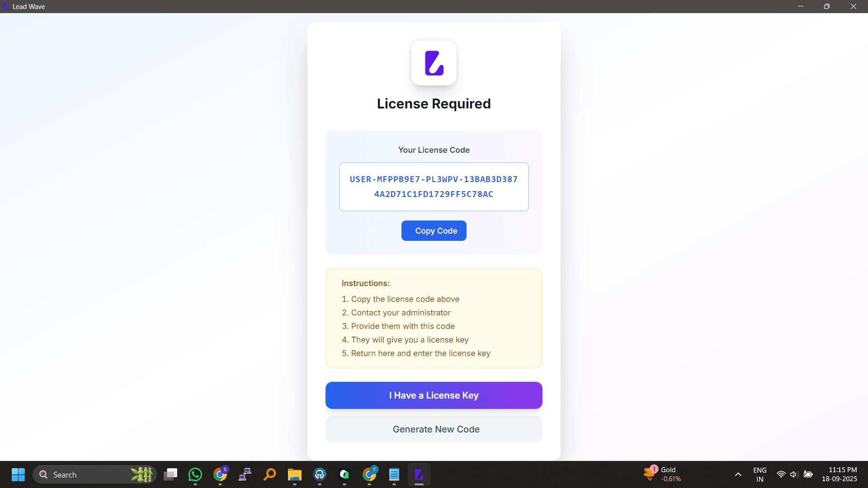This screenshot has width=868, height=488.
Task: Switch to Lead Wave taskbar icon
Action: pyautogui.click(x=419, y=474)
